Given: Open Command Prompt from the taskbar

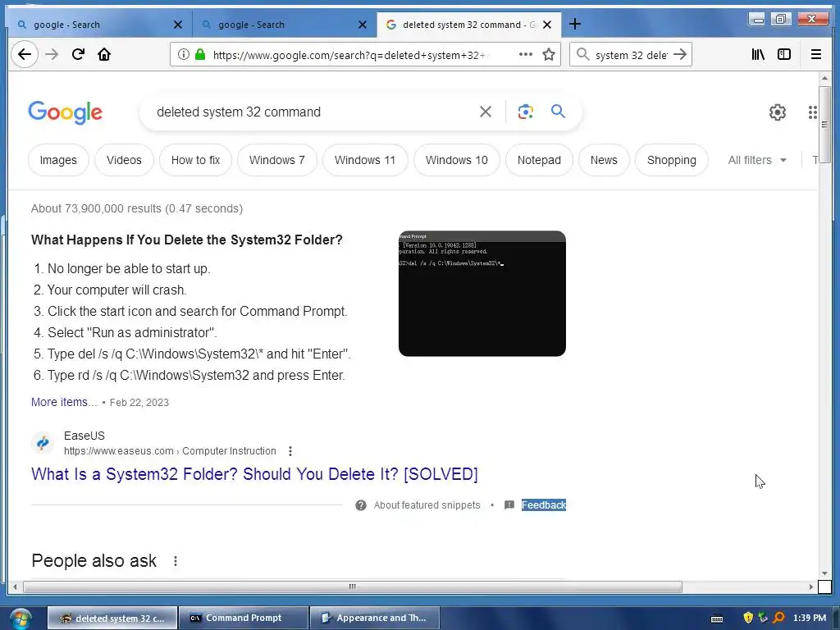Looking at the screenshot, I should pyautogui.click(x=243, y=619).
